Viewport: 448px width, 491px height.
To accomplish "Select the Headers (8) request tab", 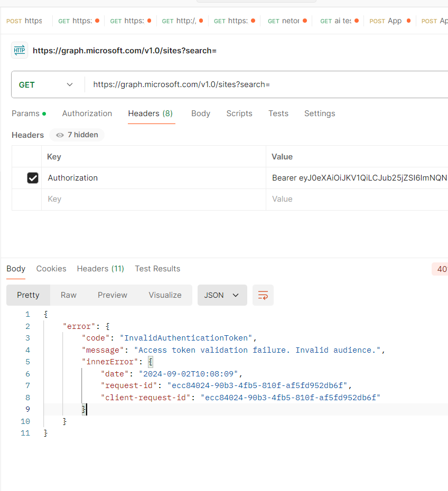I will [151, 114].
